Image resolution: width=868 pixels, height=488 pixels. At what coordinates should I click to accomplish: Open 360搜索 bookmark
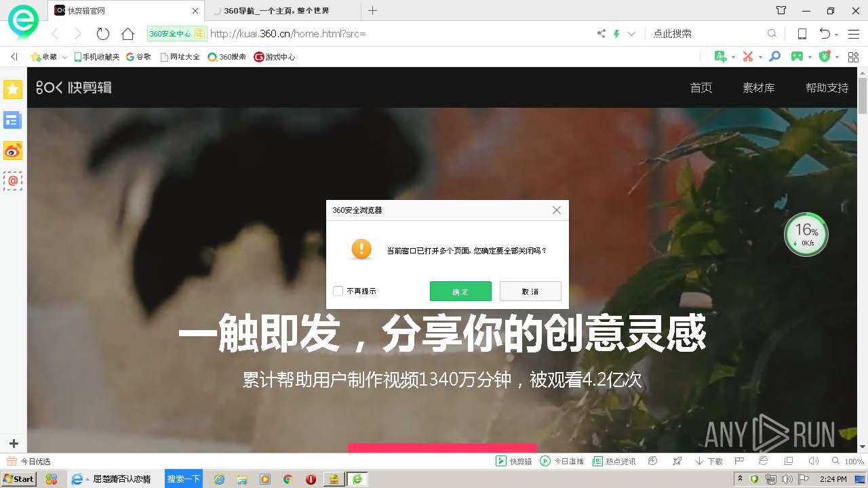[x=226, y=57]
